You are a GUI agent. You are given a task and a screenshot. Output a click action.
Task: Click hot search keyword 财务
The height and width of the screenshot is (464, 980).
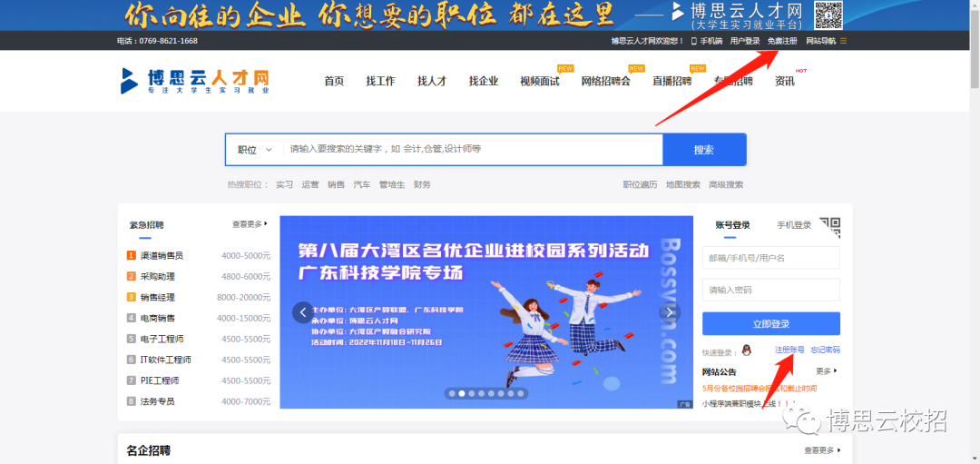tap(422, 184)
